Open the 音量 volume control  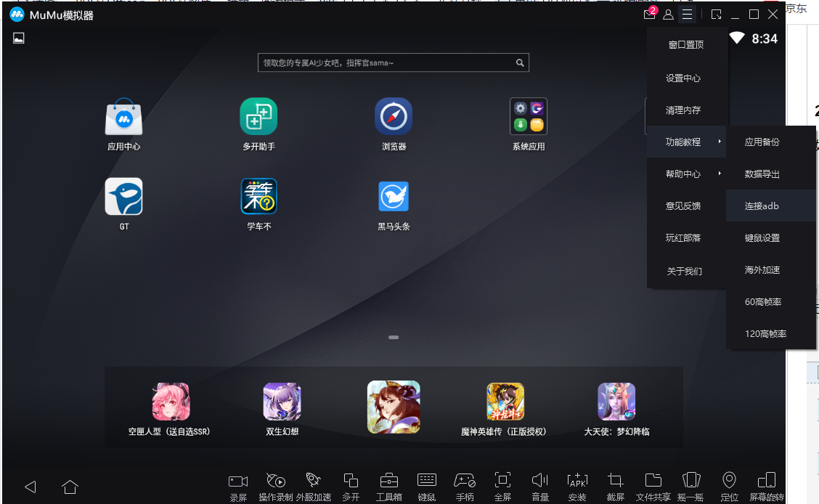tap(540, 487)
